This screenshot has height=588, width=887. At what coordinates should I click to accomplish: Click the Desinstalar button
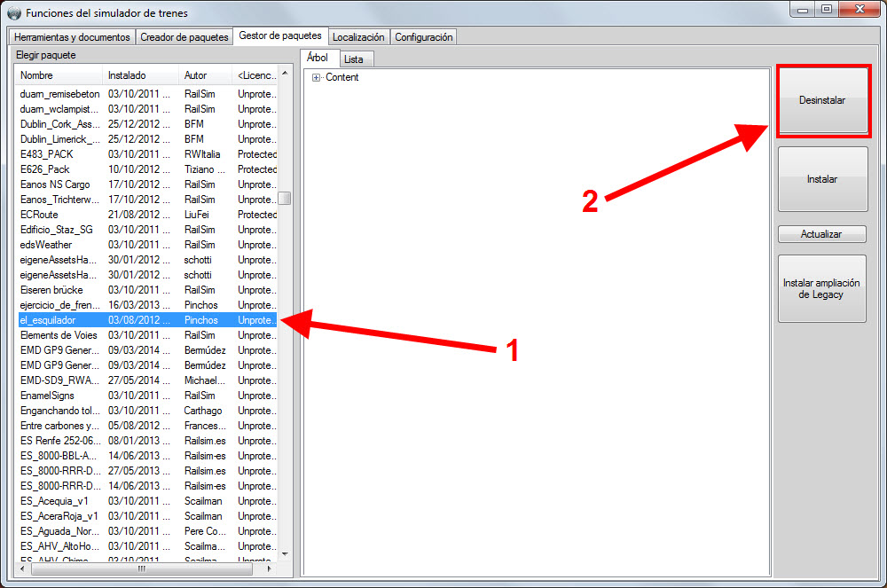tap(822, 101)
